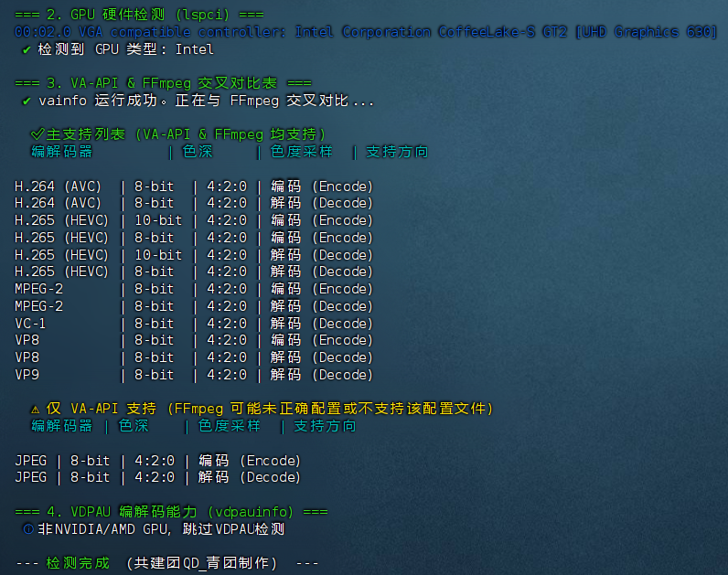This screenshot has width=728, height=575.
Task: Click the JPEG Decode row
Action: 158,477
